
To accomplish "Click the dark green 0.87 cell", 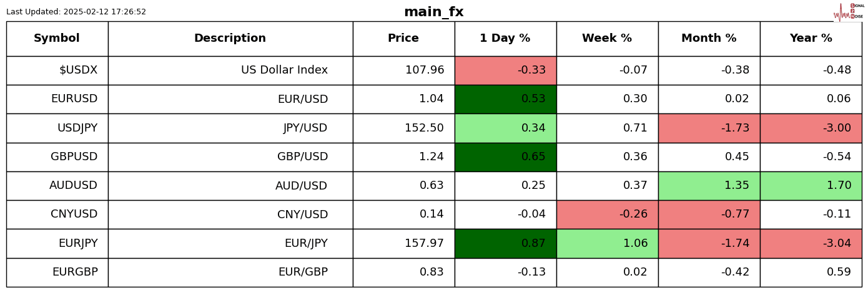I will (506, 243).
